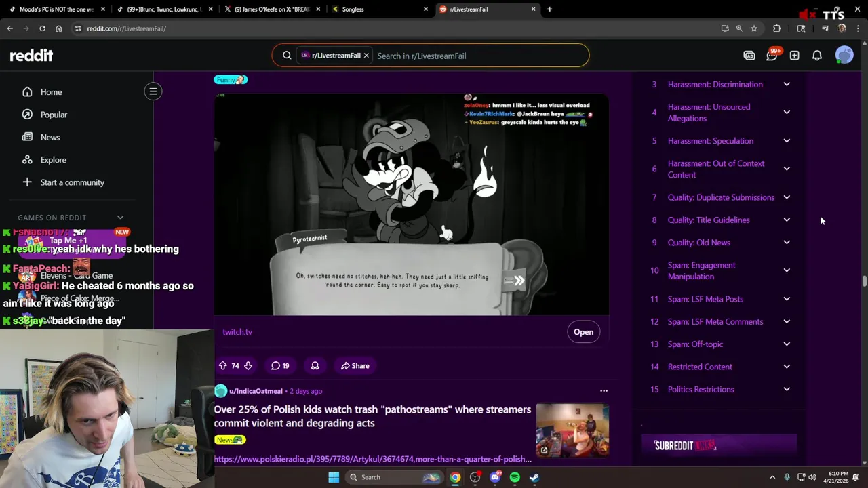Downvote the Pyrotechnist clip post
Screen dimensions: 868x488
coord(248,366)
